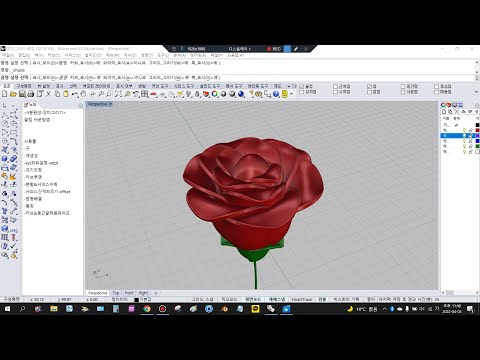The width and height of the screenshot is (480, 360).
Task: Click the blue layer color swatch
Action: click(x=477, y=141)
